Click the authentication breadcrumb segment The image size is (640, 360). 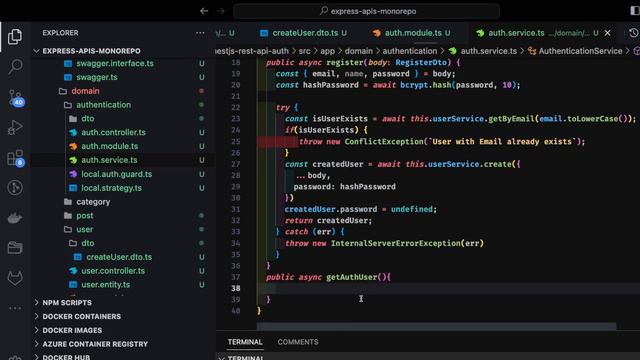coord(409,51)
